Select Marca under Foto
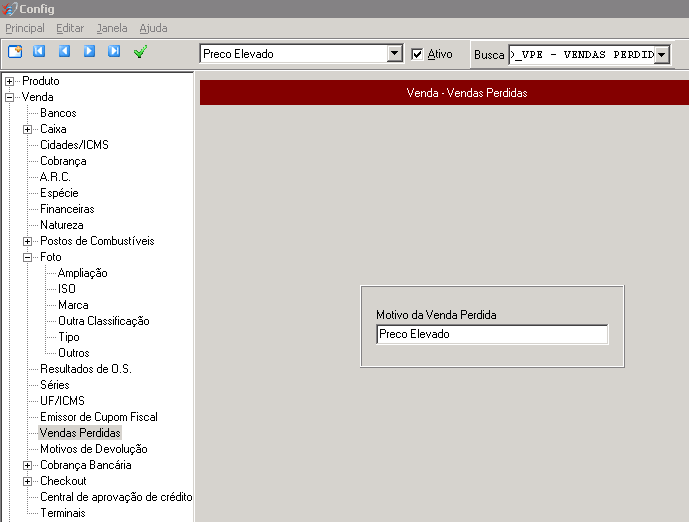689x522 pixels. [73, 305]
